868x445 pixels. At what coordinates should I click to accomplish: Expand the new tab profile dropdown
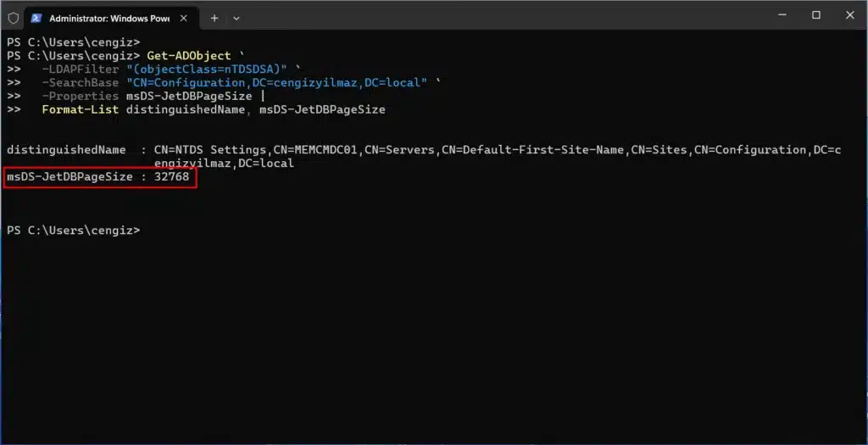[x=236, y=17]
